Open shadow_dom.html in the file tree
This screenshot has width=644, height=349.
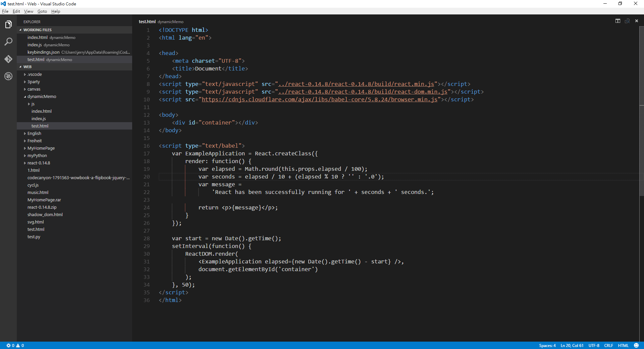(x=74, y=214)
